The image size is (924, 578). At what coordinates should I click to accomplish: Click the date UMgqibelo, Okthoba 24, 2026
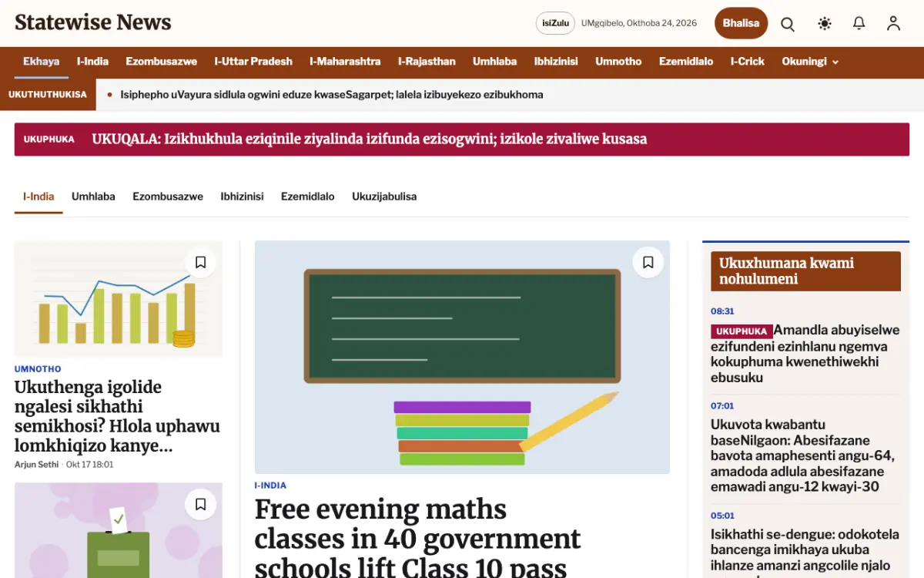[639, 23]
